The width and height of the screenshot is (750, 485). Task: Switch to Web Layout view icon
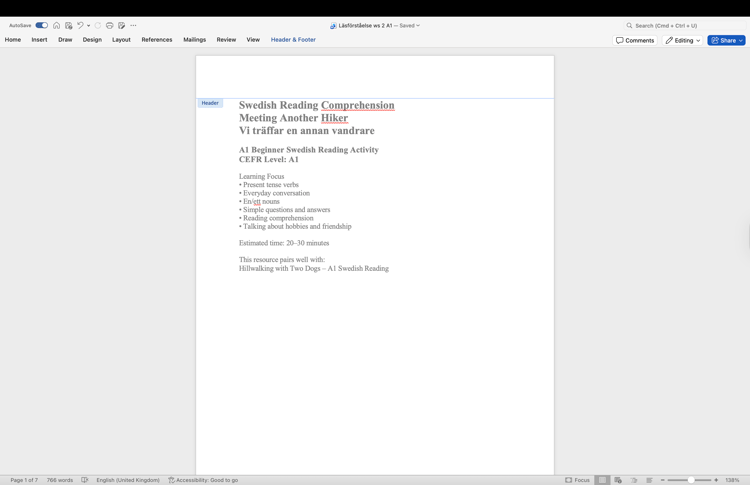coord(618,480)
